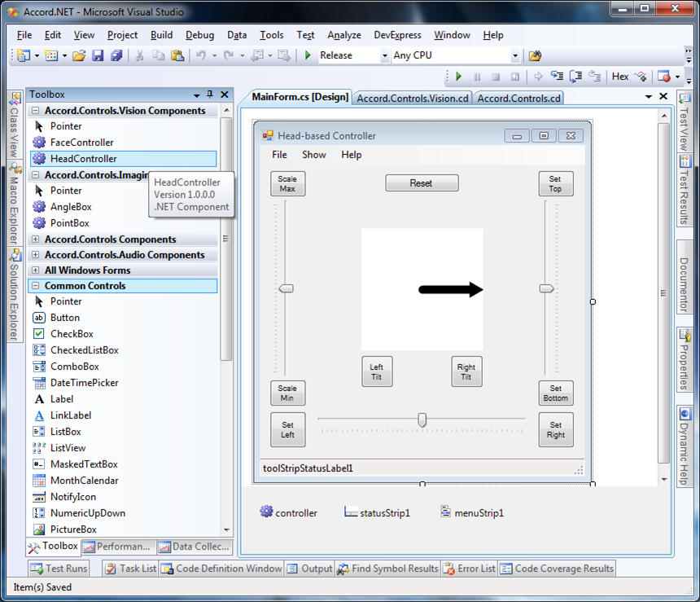Select the controller component in the tray

click(289, 512)
